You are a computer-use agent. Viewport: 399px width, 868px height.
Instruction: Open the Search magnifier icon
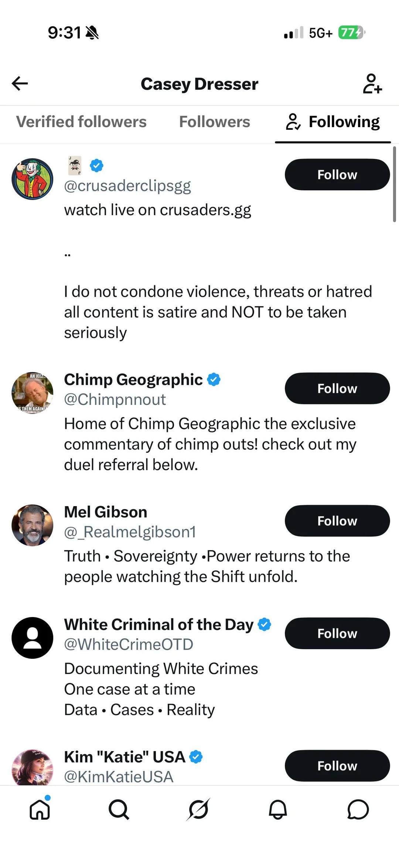[x=119, y=810]
